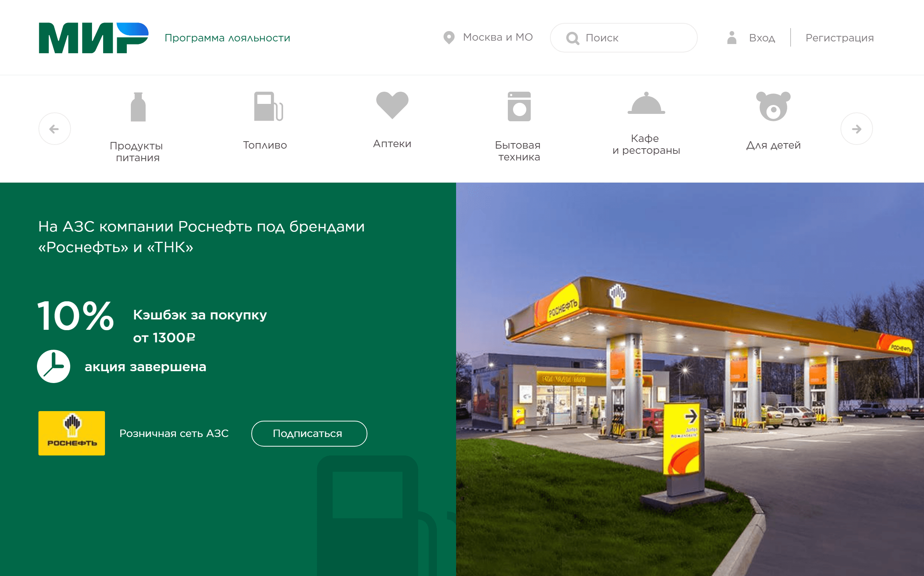Open the Программа лояльности link
The image size is (924, 576).
tap(227, 38)
